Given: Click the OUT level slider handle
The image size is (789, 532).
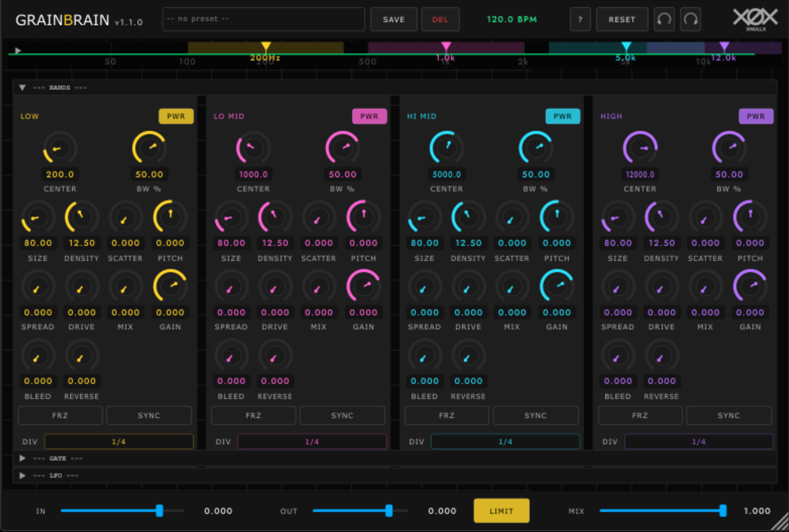Looking at the screenshot, I should tap(389, 511).
